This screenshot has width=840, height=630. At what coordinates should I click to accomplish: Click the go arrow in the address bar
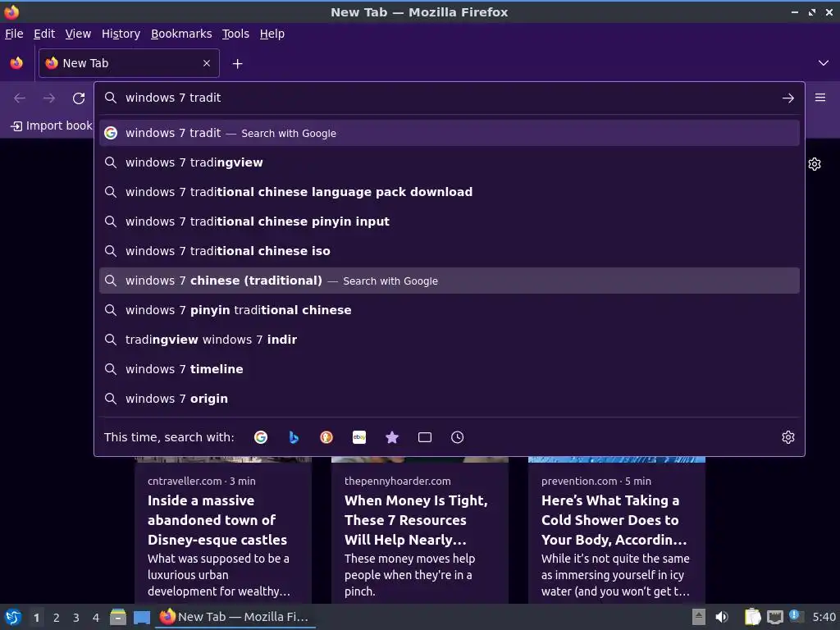coord(787,98)
